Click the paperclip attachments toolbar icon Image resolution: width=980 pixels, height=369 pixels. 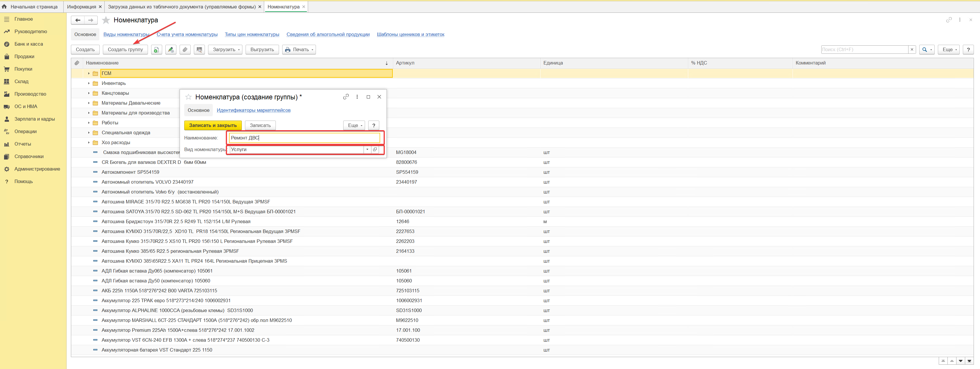tap(185, 49)
